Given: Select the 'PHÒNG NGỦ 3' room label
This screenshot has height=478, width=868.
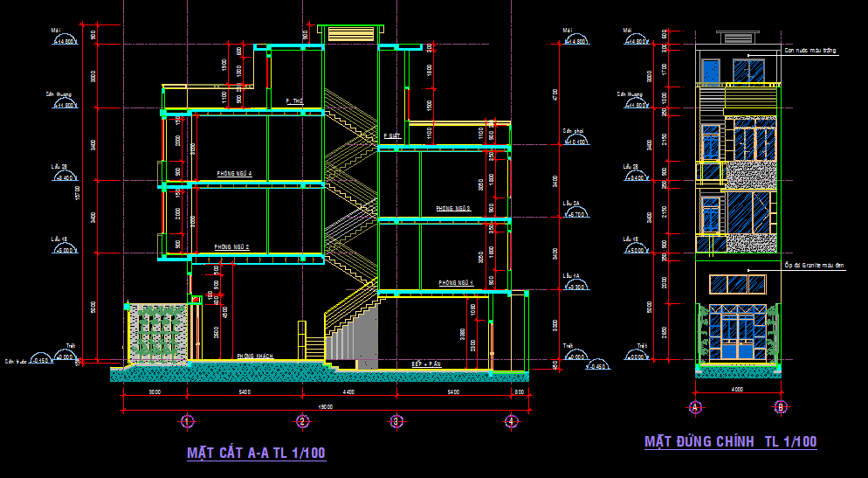Looking at the screenshot, I should click(453, 209).
